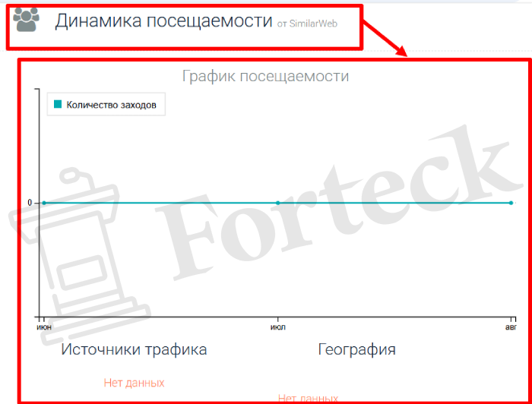Screen dimensions: 532x404
Task: Click the "География" heading
Action: tap(357, 350)
